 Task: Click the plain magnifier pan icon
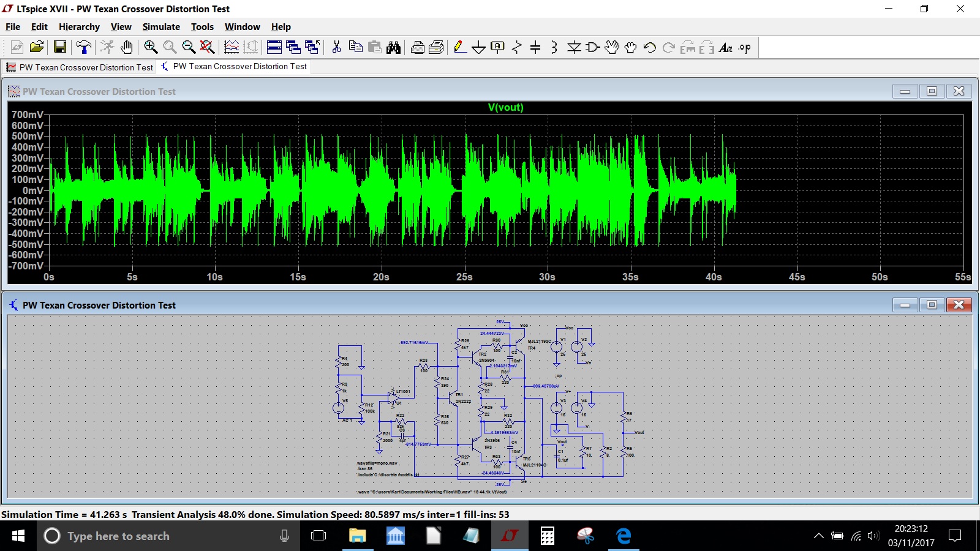click(170, 47)
